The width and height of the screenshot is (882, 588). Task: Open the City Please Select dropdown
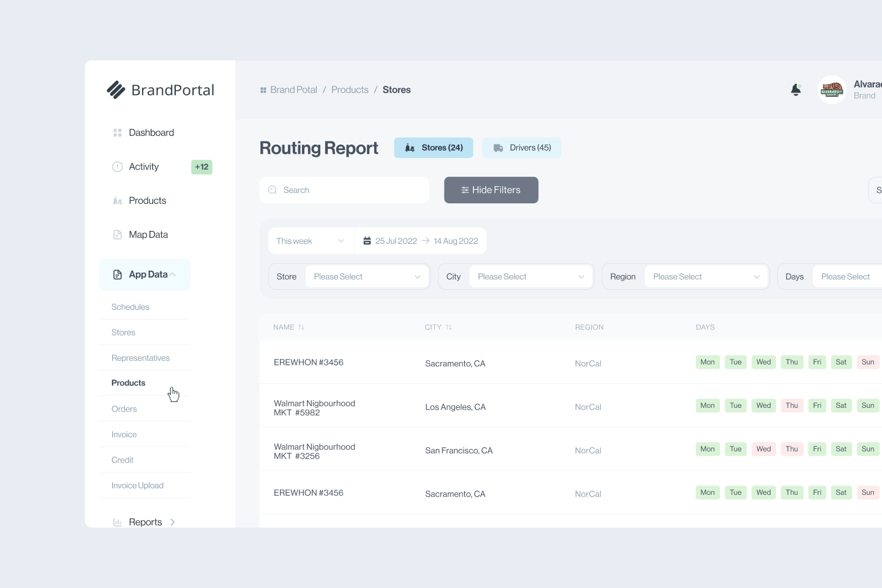(x=531, y=277)
